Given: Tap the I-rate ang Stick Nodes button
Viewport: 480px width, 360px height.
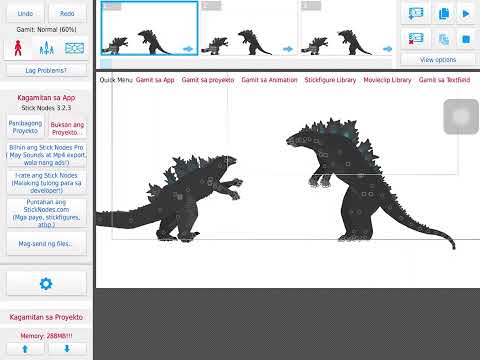Looking at the screenshot, I should [x=46, y=183].
